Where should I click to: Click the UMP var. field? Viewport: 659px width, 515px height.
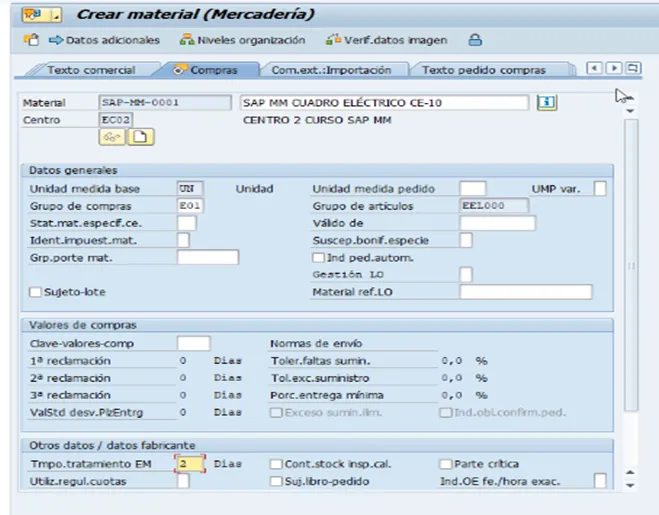[x=600, y=188]
